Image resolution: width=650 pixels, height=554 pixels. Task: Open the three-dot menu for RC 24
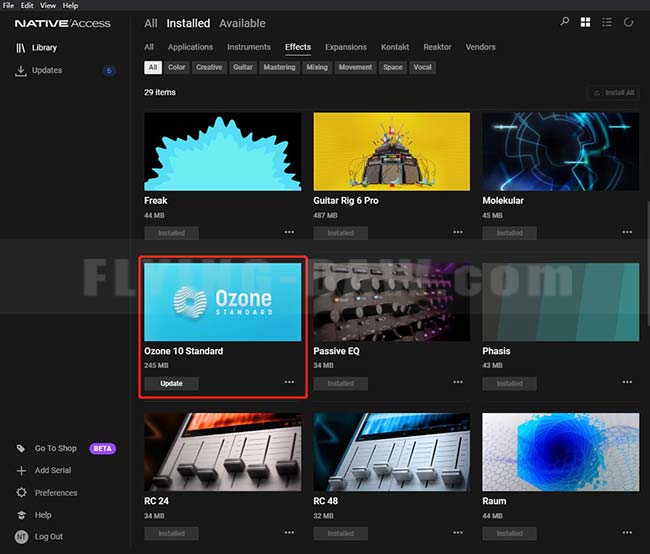289,532
